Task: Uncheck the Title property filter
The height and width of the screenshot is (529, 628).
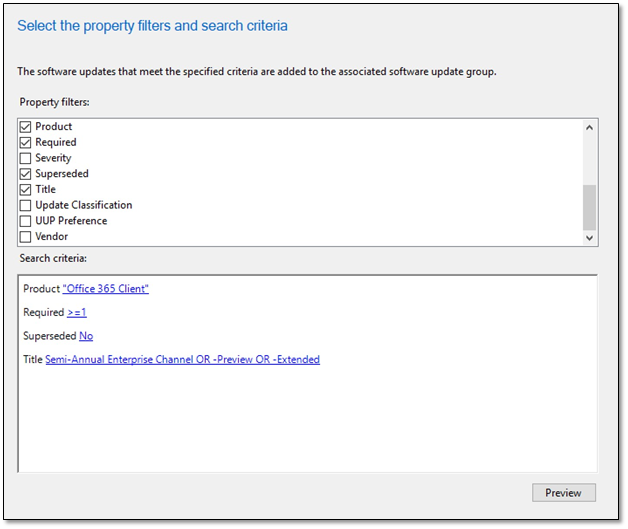Action: (25, 189)
